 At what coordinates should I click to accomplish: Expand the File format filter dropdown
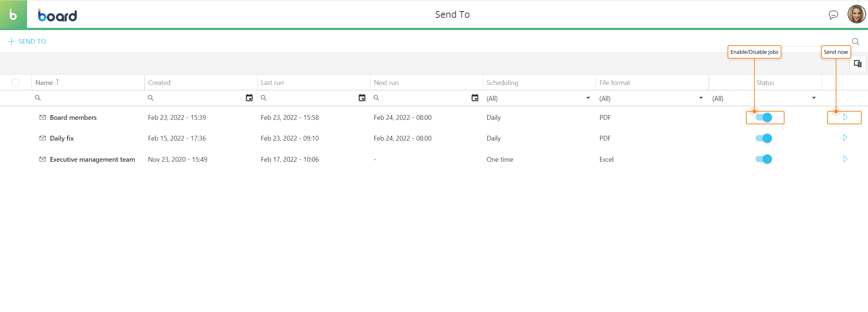(701, 98)
